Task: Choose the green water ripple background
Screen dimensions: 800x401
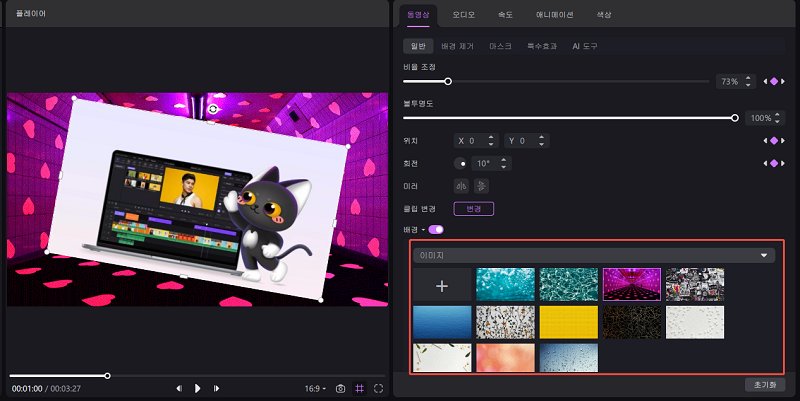Action: [568, 285]
